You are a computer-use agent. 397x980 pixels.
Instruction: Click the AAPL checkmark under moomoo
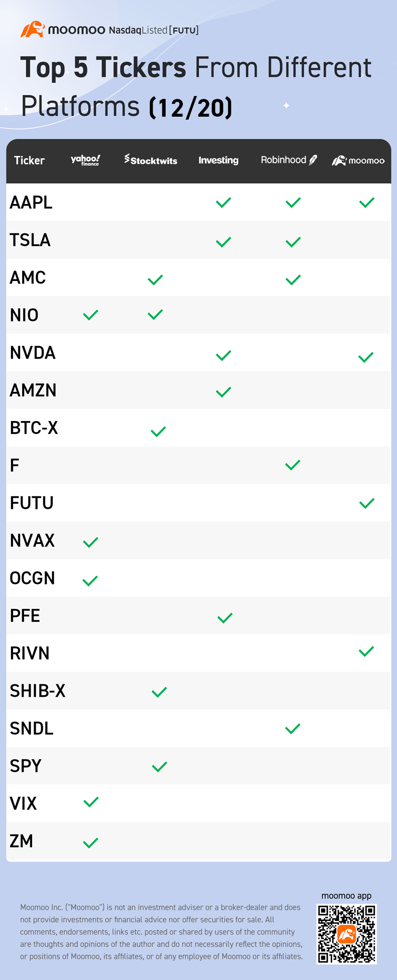[367, 203]
